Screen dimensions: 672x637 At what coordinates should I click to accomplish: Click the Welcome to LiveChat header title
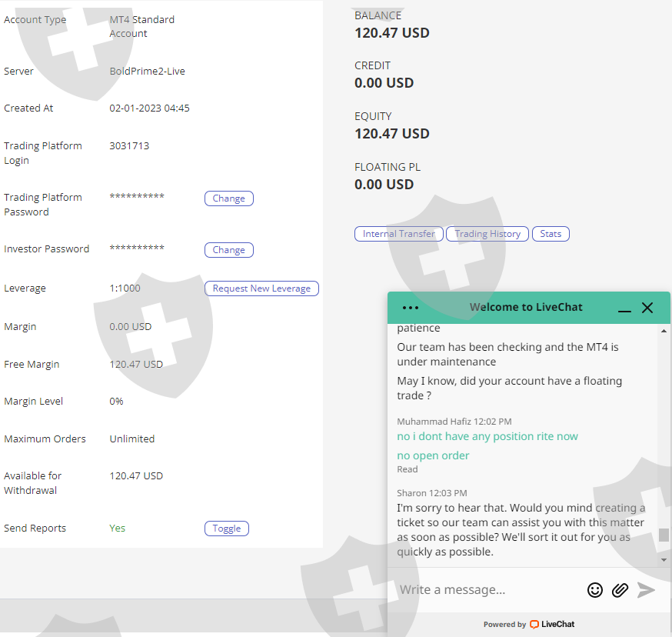(526, 307)
